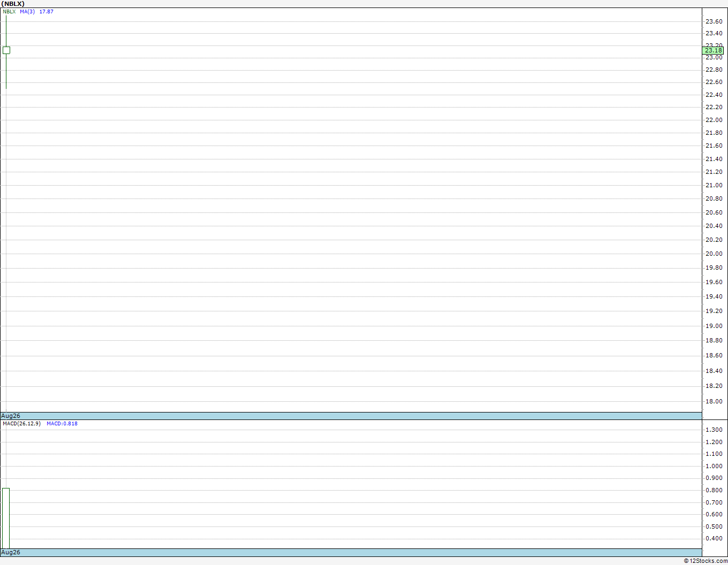Click the 17.87 moving average value

click(47, 12)
